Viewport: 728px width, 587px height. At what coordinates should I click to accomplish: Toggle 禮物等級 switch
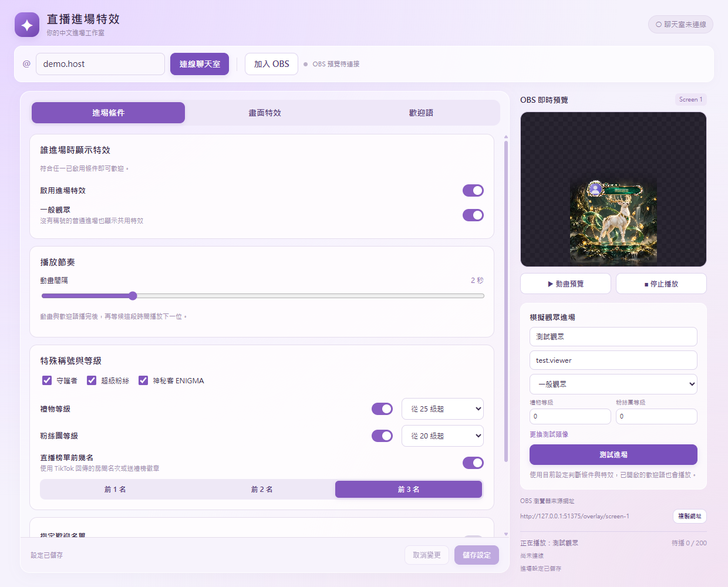coord(382,409)
